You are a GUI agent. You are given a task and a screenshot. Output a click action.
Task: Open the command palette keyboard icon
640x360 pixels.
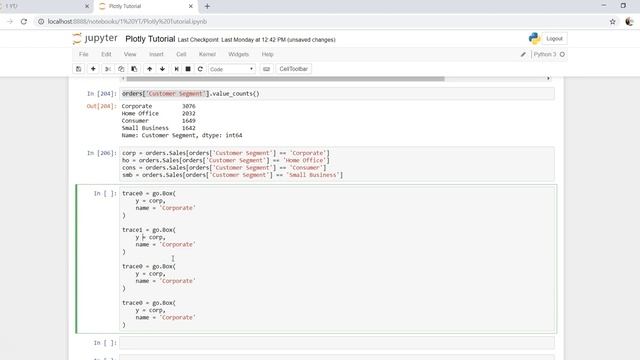tap(267, 69)
